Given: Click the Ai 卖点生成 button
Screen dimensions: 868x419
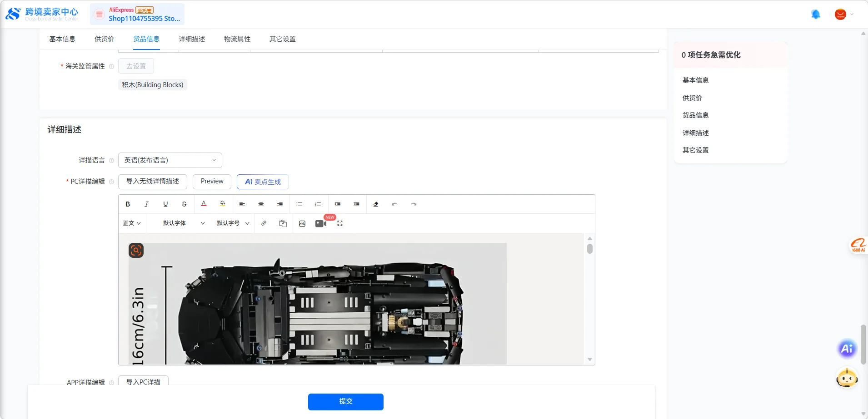Looking at the screenshot, I should point(263,182).
